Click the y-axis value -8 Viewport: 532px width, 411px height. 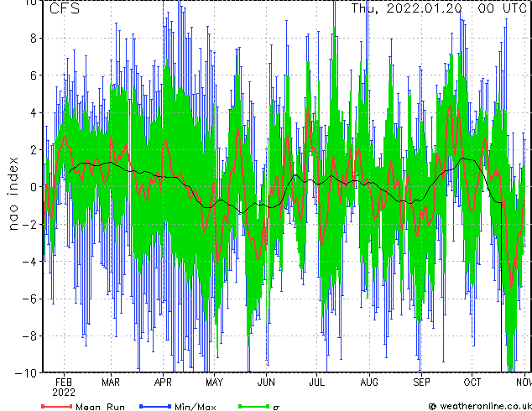(29, 336)
